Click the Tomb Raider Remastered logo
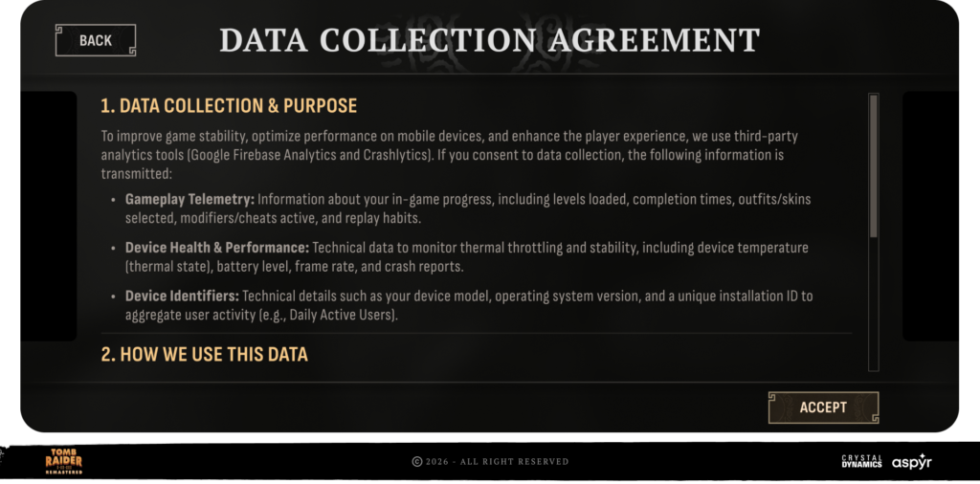Viewport: 980px width, 484px height. click(x=65, y=461)
